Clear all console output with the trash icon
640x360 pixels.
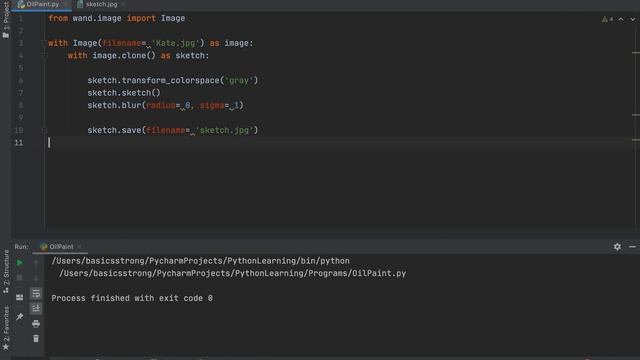click(x=36, y=338)
